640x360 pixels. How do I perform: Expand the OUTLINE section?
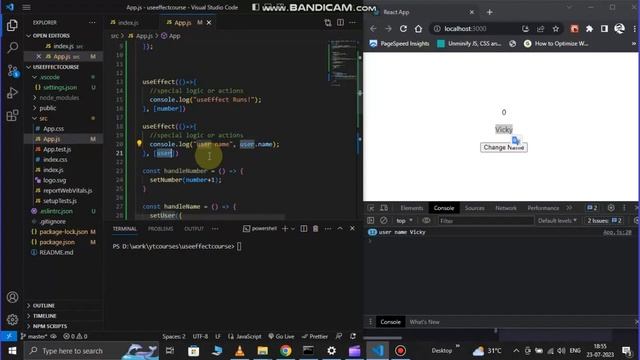coord(44,305)
